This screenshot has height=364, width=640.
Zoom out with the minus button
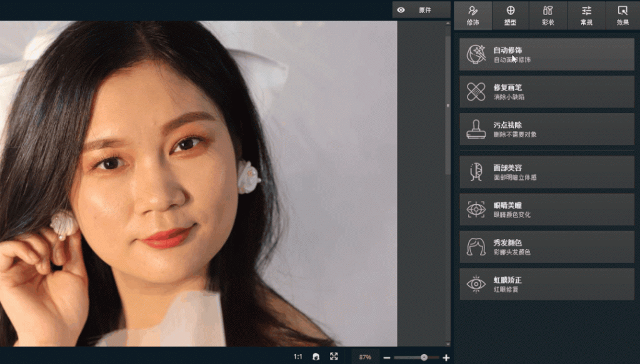coord(387,357)
